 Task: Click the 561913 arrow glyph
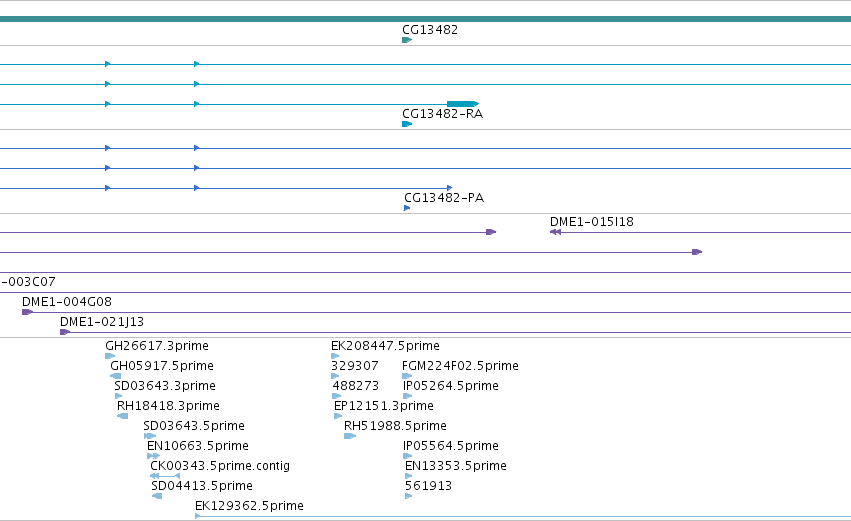[409, 496]
